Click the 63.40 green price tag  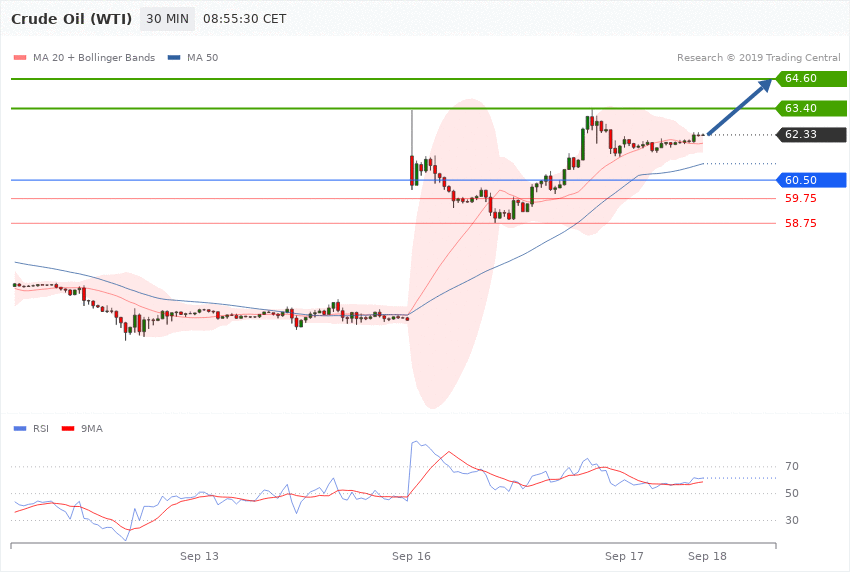click(812, 108)
